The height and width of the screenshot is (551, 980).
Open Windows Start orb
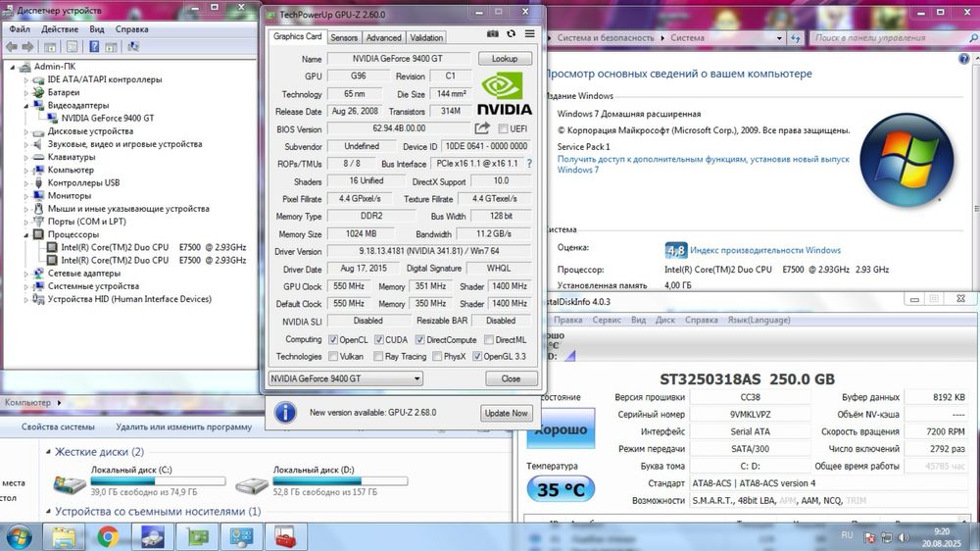(x=17, y=536)
